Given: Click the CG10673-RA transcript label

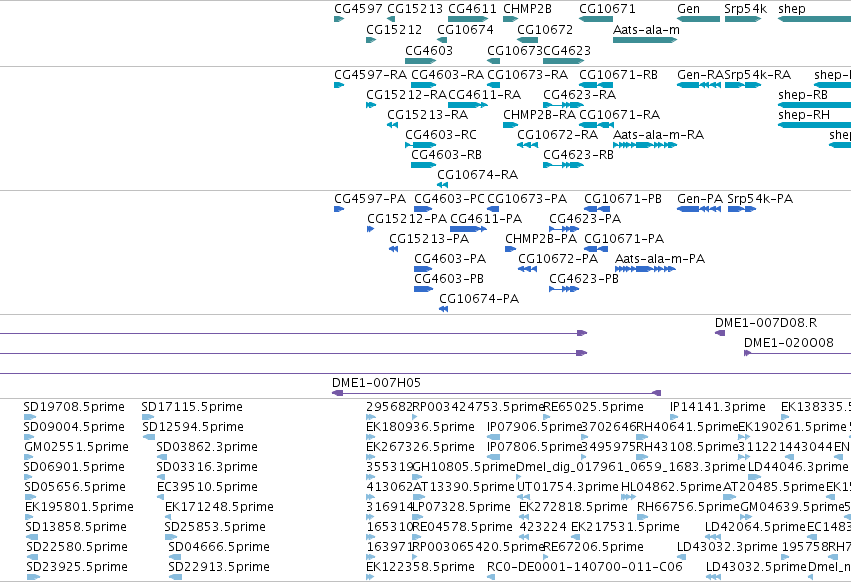Looking at the screenshot, I should [528, 74].
